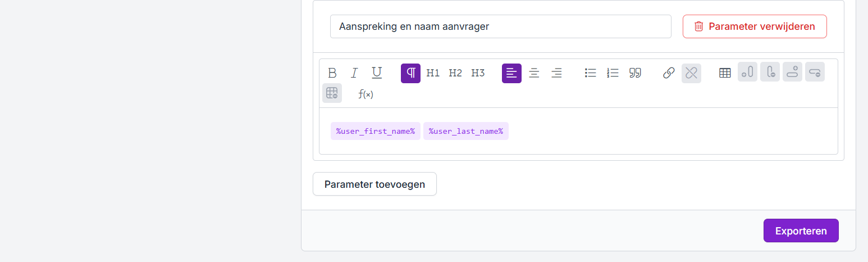
Task: Insert a table into the editor
Action: [x=725, y=73]
